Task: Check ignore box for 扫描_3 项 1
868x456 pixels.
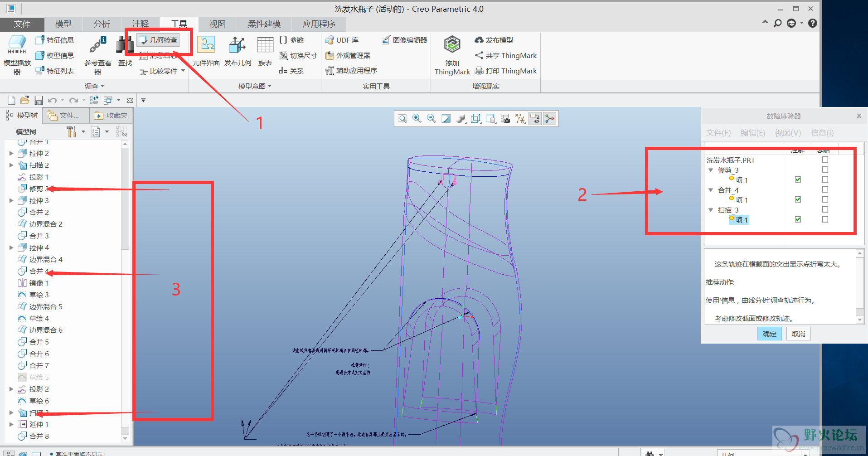Action: 825,219
